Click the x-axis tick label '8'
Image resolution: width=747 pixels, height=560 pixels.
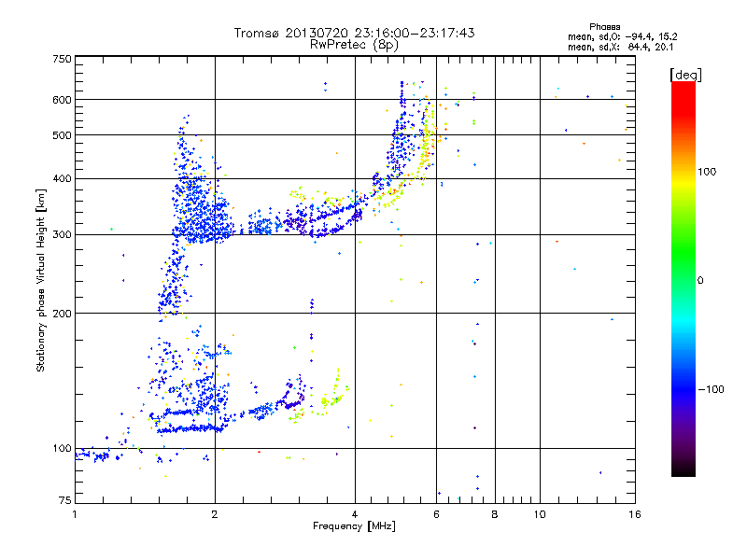point(495,514)
